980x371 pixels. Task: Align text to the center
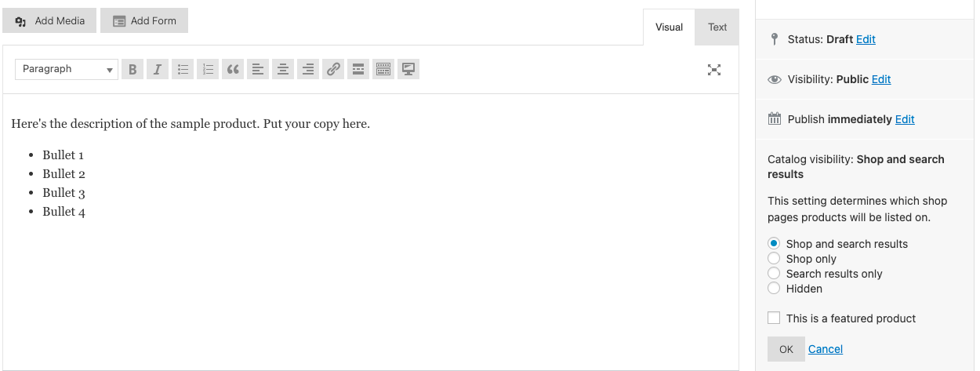283,69
